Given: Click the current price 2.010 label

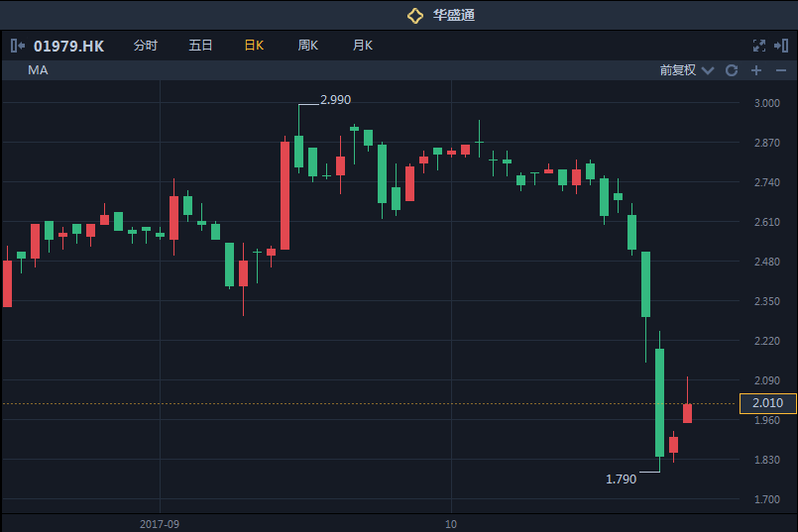Looking at the screenshot, I should [x=768, y=403].
